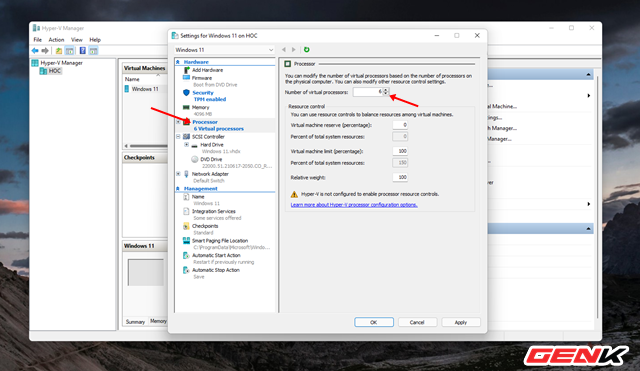Screen dimensions: 640x371
Task: Open the Automatic Start Action settings
Action: click(216, 255)
